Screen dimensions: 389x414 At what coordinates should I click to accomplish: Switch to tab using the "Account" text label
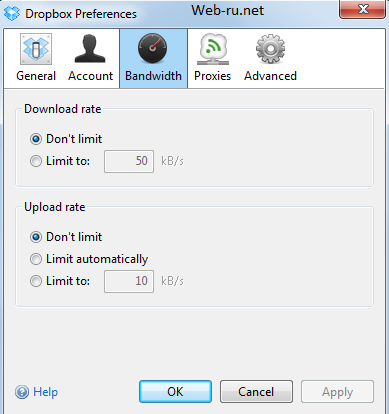(x=91, y=76)
